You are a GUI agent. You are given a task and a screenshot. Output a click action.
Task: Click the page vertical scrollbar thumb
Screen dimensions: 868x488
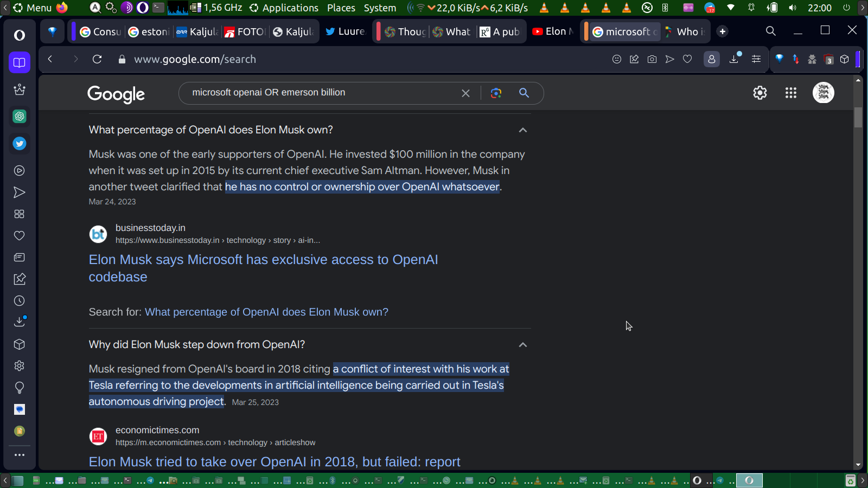[x=858, y=117]
